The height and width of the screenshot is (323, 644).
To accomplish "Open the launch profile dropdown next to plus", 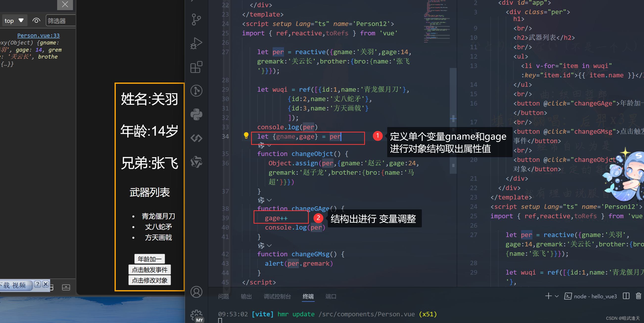I will (557, 296).
